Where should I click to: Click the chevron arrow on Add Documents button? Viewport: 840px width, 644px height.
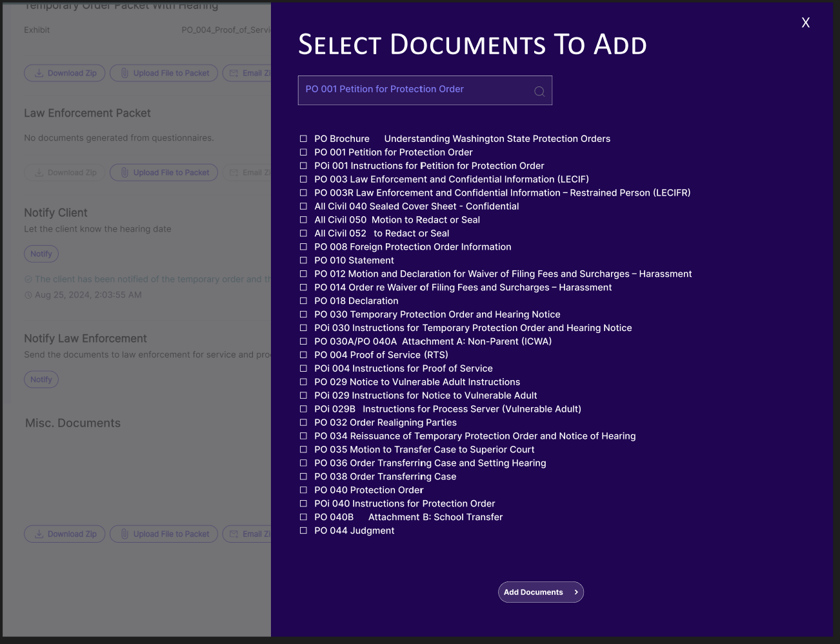(576, 592)
